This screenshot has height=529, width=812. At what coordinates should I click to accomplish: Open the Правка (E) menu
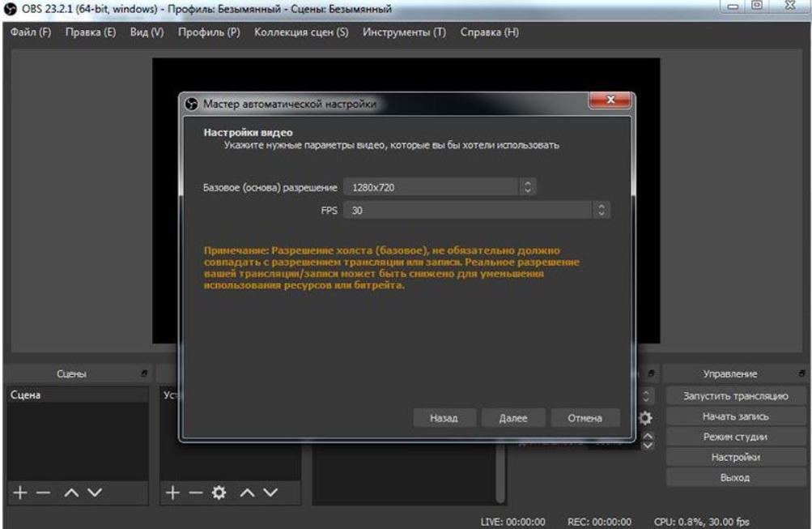tap(90, 32)
